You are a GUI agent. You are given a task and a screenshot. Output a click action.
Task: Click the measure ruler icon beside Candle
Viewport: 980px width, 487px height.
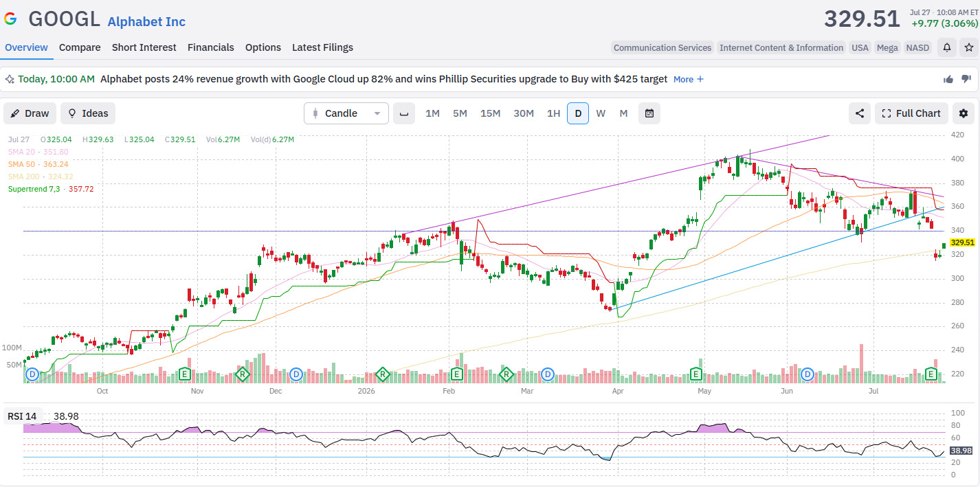point(404,113)
